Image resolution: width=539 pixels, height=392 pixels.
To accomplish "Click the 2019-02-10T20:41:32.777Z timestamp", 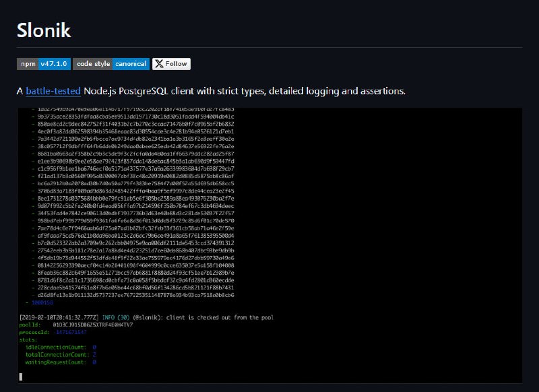I will pyautogui.click(x=59, y=317).
